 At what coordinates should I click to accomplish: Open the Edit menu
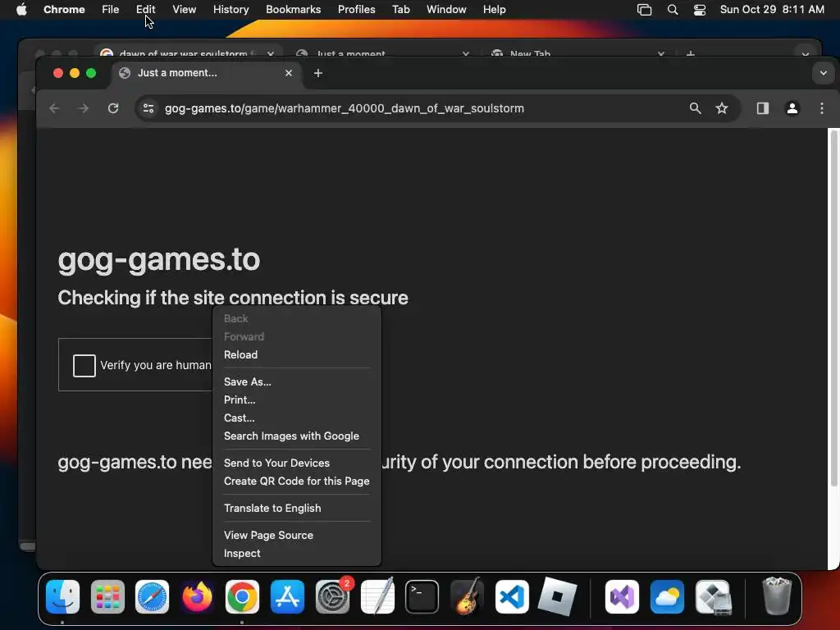coord(145,10)
